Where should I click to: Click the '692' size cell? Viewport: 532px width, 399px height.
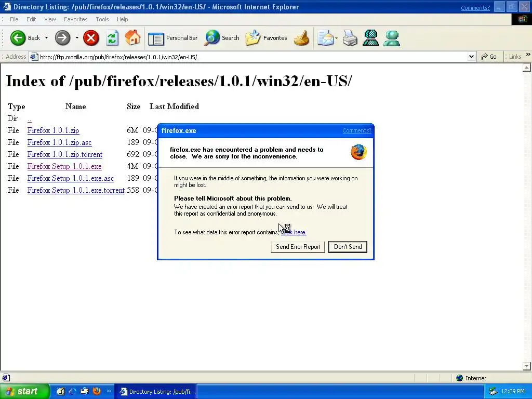[x=133, y=154]
